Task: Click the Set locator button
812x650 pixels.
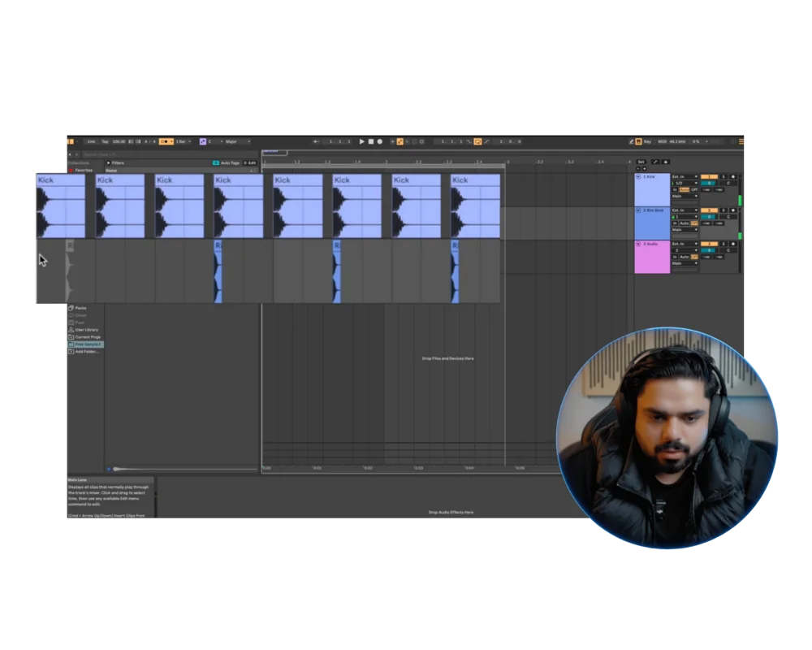Action: pyautogui.click(x=641, y=162)
